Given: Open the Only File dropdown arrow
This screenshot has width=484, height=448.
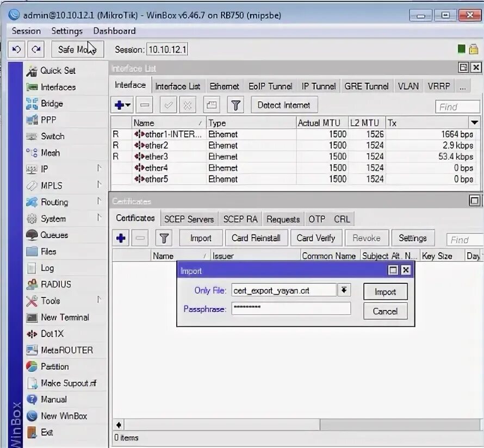Looking at the screenshot, I should point(344,290).
